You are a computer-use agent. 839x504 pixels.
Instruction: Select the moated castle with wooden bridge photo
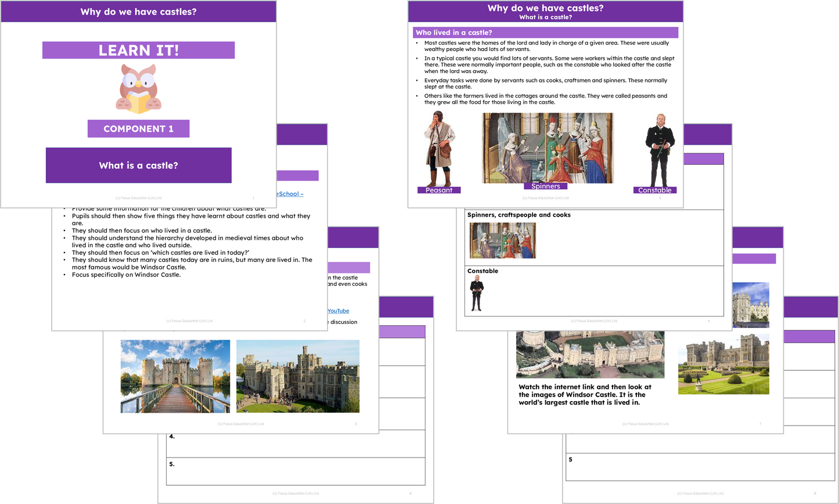point(175,376)
